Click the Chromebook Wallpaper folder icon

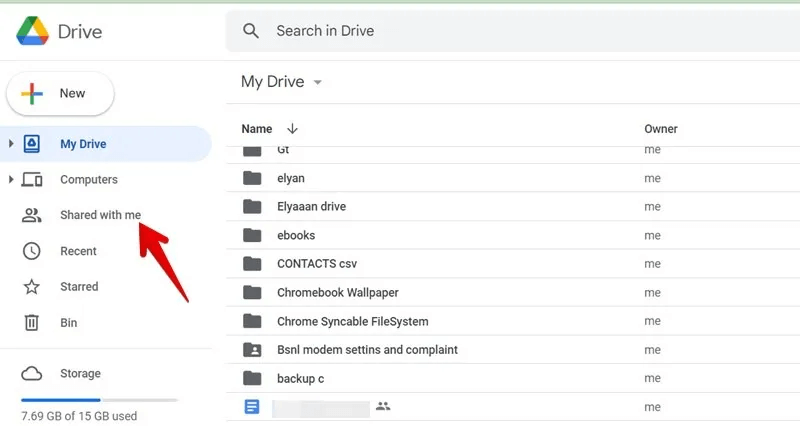click(252, 292)
